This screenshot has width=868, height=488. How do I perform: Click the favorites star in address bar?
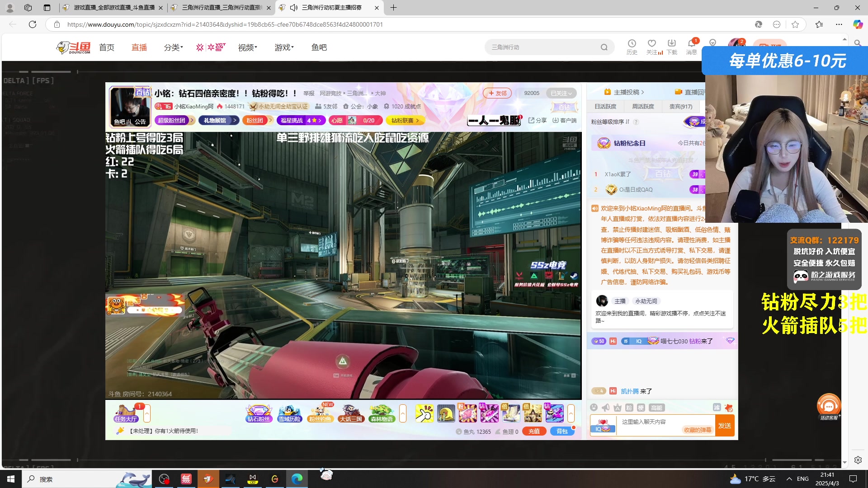795,24
